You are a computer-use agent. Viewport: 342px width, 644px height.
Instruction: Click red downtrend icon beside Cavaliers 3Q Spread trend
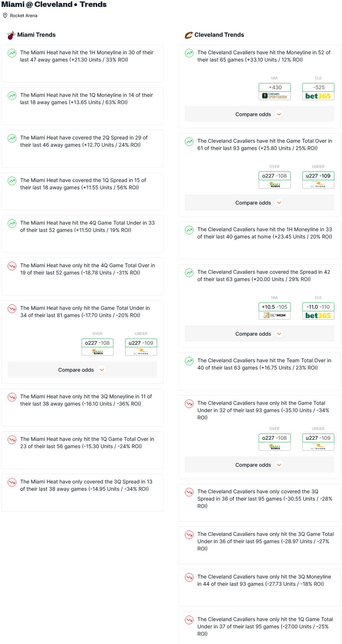click(189, 492)
